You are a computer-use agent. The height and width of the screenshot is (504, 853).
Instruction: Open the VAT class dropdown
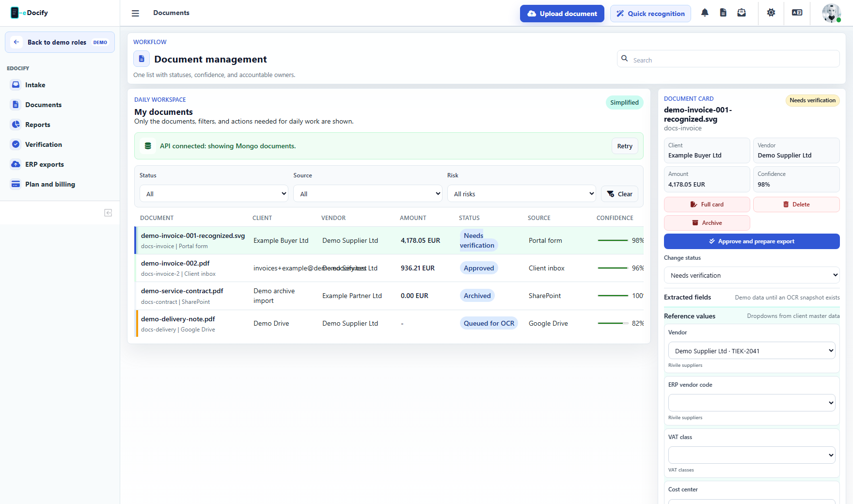click(752, 455)
